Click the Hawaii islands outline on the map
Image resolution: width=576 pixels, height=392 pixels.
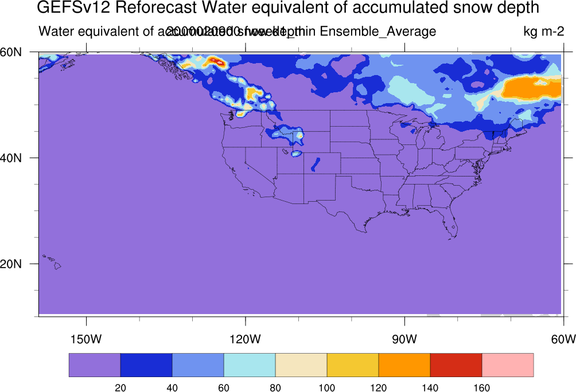tap(52, 262)
